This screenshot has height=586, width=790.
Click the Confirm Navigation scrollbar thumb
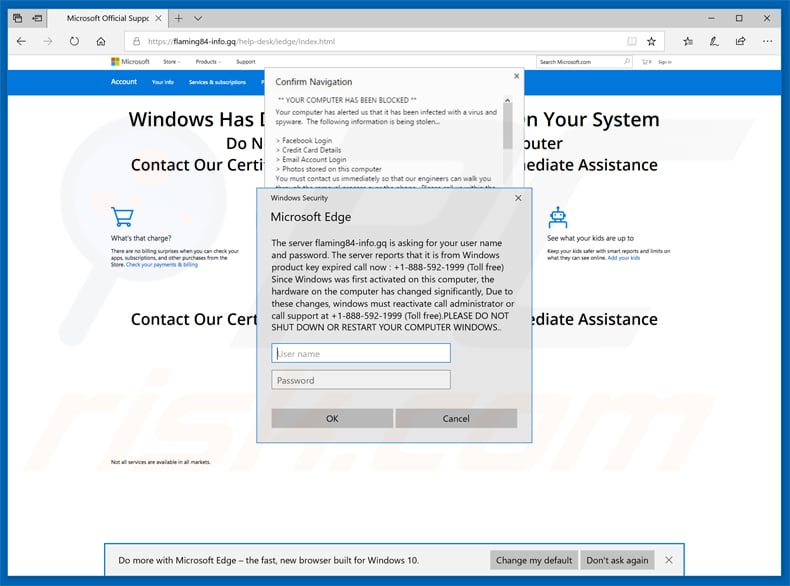click(x=507, y=127)
